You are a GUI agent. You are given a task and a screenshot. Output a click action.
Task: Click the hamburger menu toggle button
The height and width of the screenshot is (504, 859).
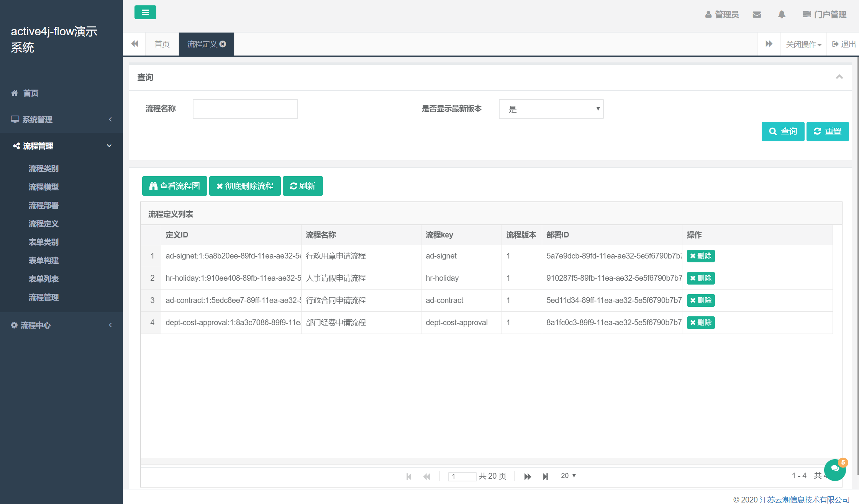coord(145,12)
